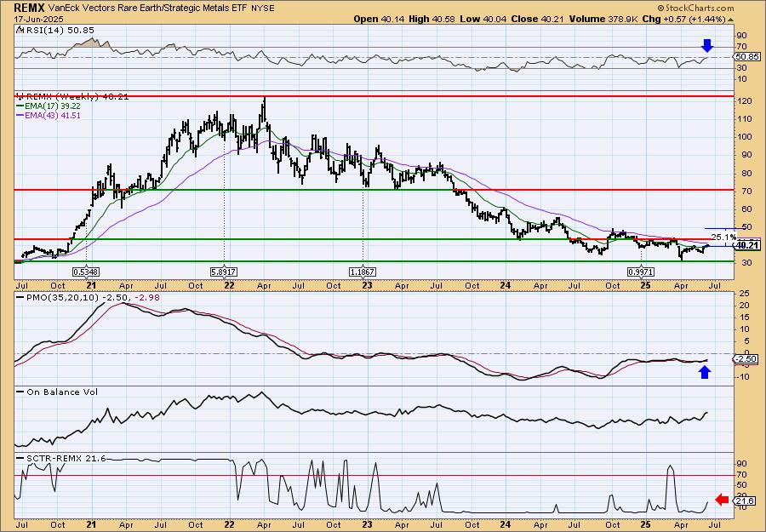Click year label 22 under the price panel

pyautogui.click(x=229, y=285)
